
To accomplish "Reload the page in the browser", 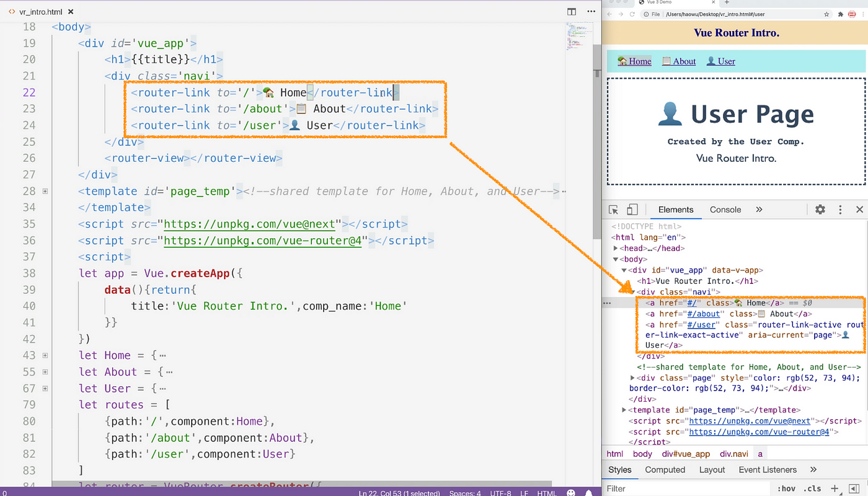I will [632, 14].
